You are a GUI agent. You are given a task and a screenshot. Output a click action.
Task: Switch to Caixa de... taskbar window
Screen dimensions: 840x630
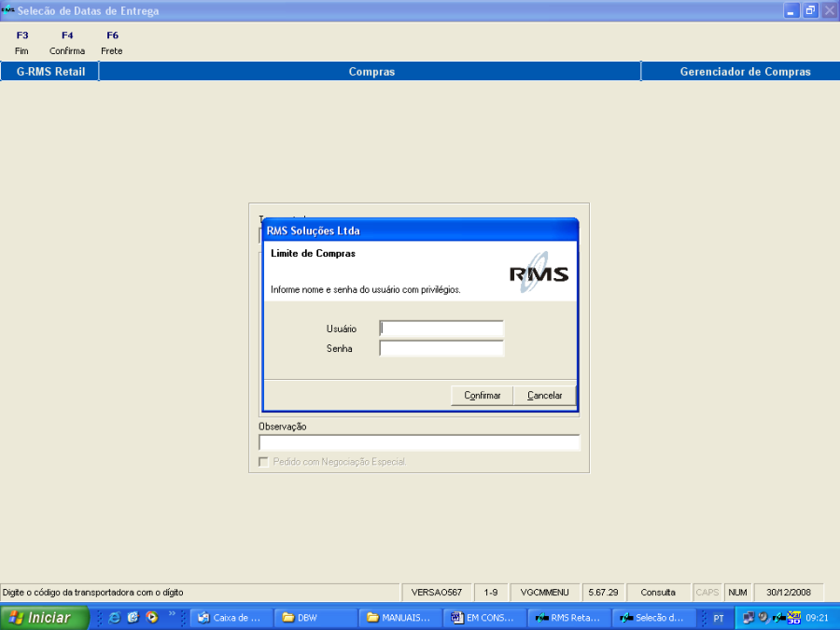pyautogui.click(x=231, y=618)
